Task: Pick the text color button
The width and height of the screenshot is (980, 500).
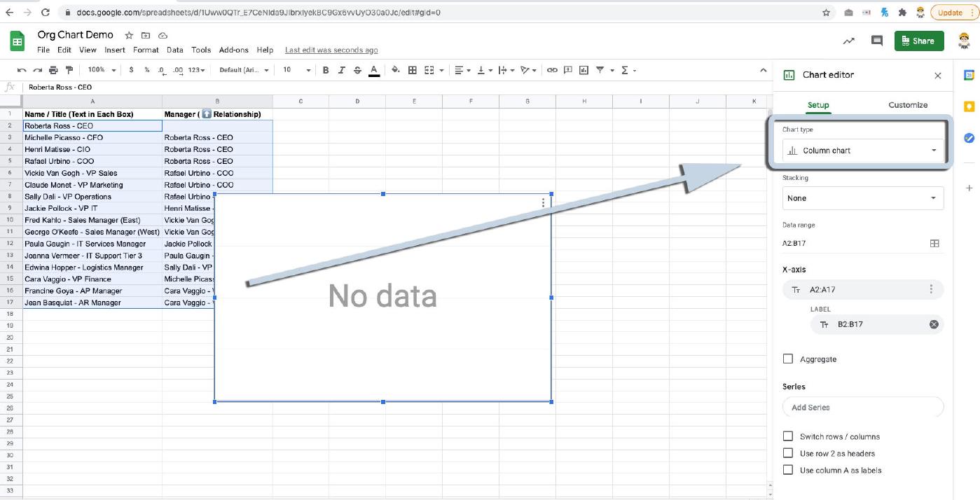Action: tap(374, 70)
